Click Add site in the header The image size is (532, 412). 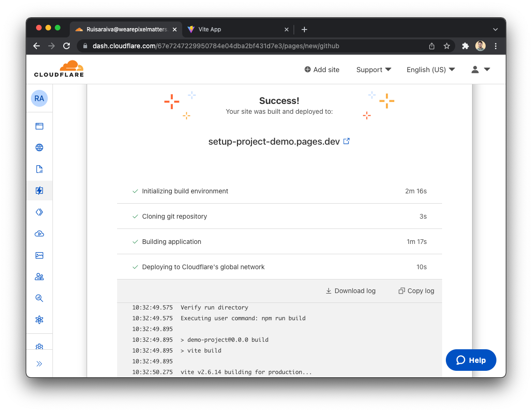coord(322,70)
